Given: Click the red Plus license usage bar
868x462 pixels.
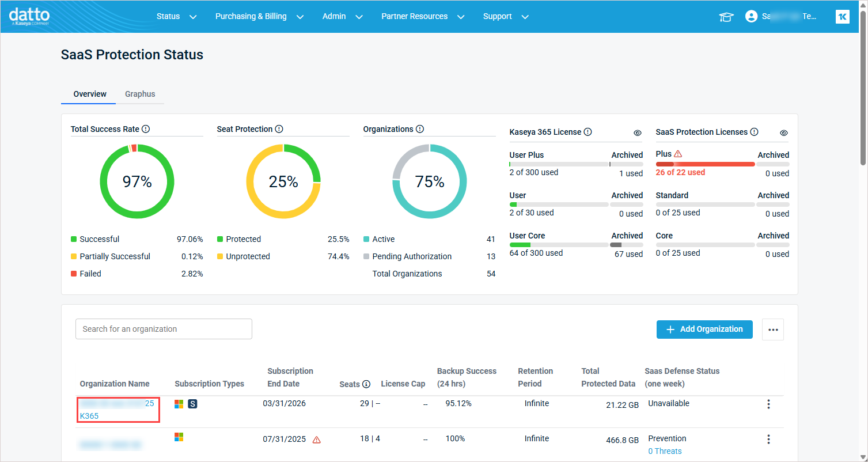Looking at the screenshot, I should tap(705, 164).
